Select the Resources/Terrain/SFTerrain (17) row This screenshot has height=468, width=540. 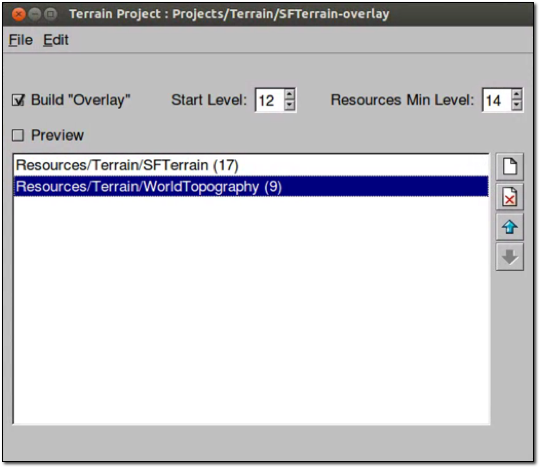251,165
